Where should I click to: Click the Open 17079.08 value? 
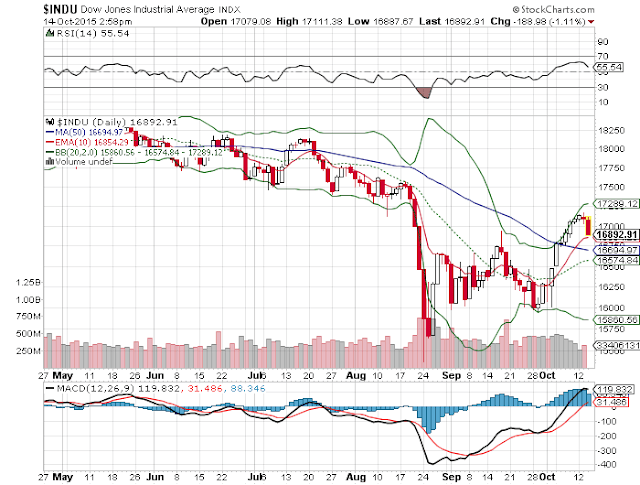[x=236, y=21]
